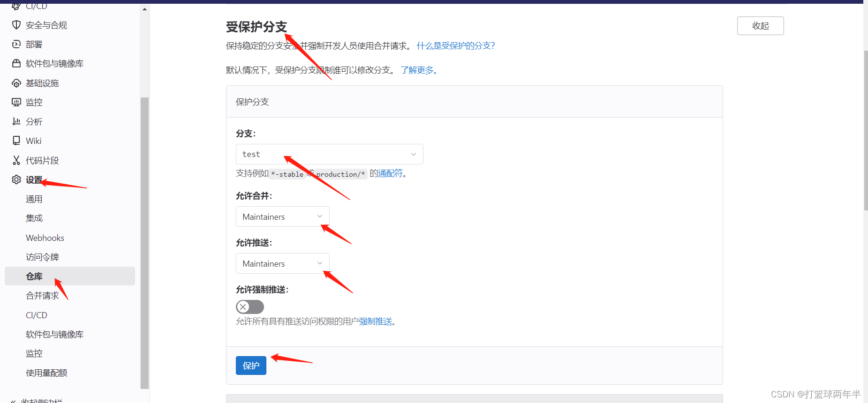The width and height of the screenshot is (868, 403).
Task: Open the 了解更多 link
Action: 419,70
